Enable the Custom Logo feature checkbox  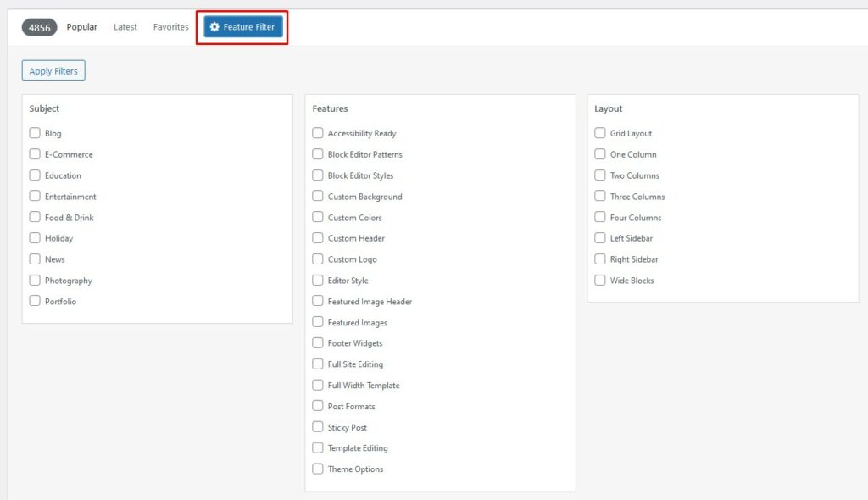point(318,258)
